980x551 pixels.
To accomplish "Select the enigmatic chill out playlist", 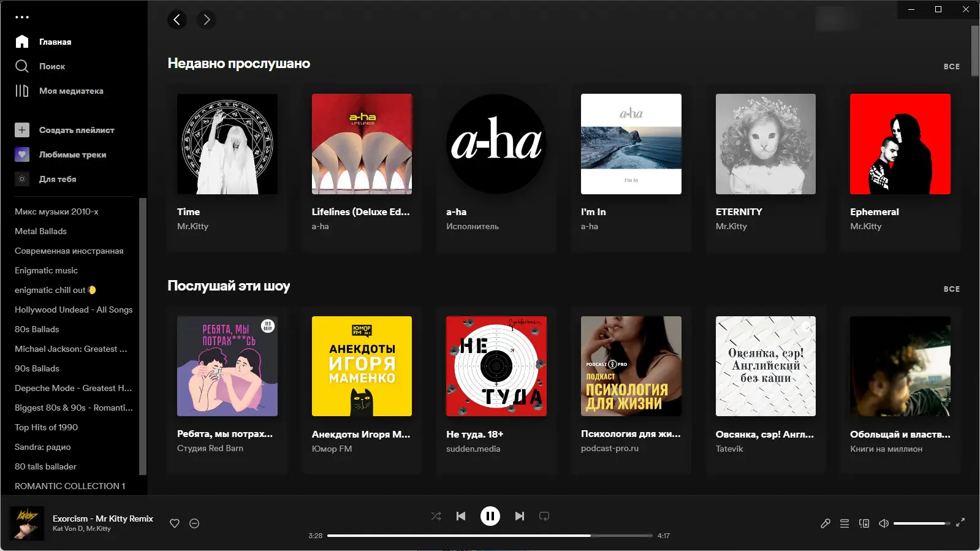I will point(55,290).
